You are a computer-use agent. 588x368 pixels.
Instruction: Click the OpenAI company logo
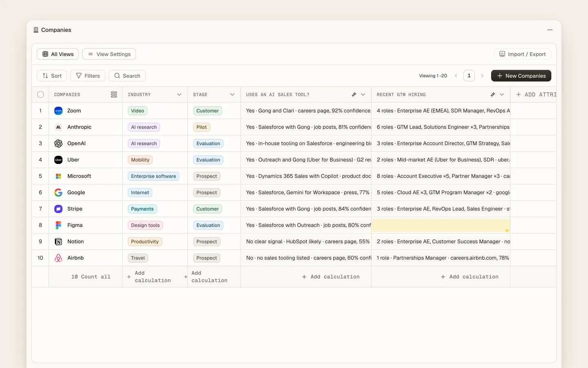[x=58, y=144]
